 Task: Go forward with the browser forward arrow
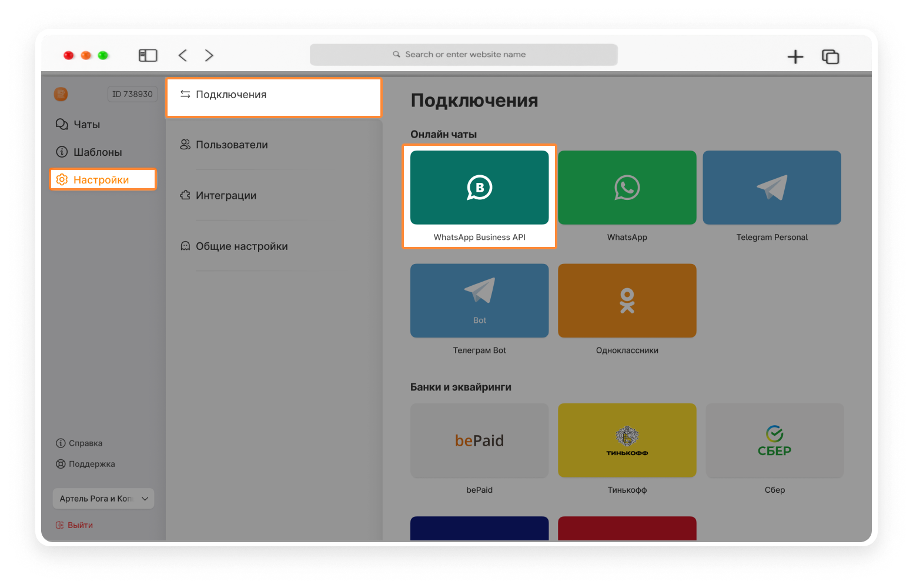coord(209,55)
